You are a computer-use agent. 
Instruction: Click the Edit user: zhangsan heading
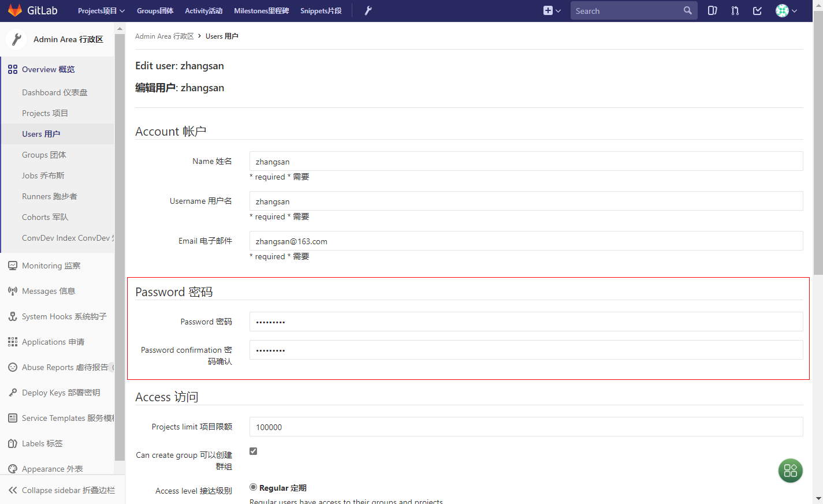click(x=180, y=66)
